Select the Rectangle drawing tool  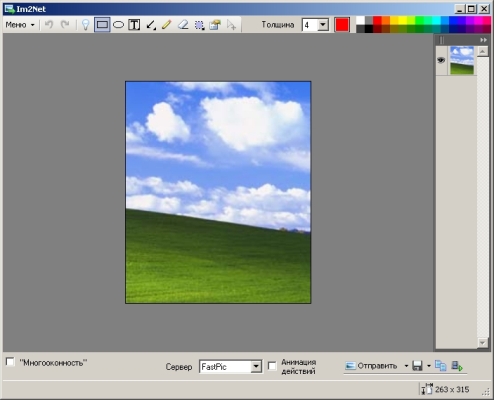coord(102,25)
